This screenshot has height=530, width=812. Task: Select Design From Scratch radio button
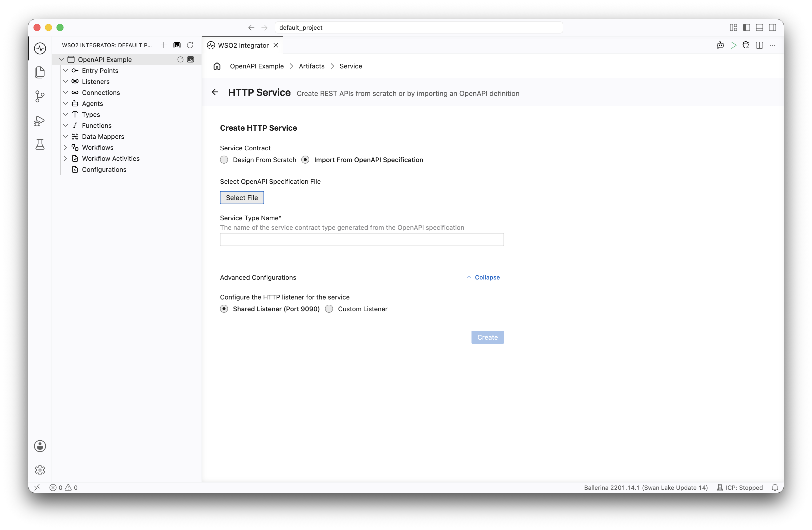[x=224, y=160]
